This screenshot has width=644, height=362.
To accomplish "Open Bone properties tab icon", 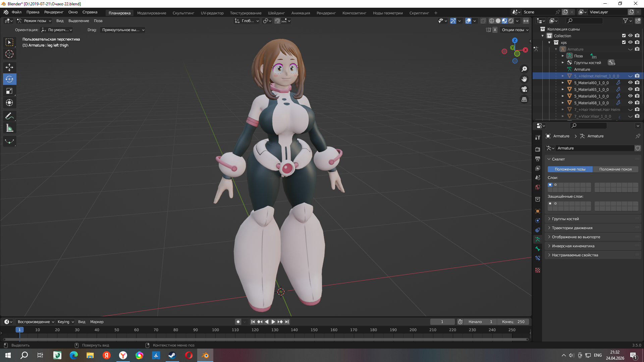I will click(538, 249).
